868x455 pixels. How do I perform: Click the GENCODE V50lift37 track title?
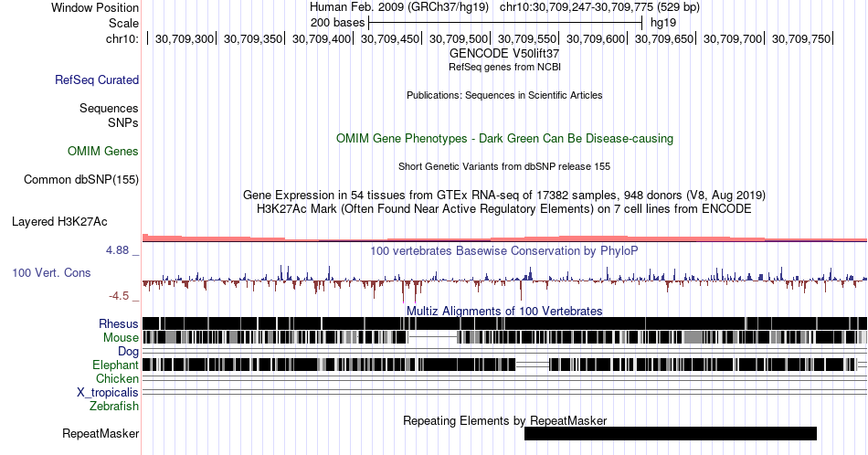[x=504, y=54]
